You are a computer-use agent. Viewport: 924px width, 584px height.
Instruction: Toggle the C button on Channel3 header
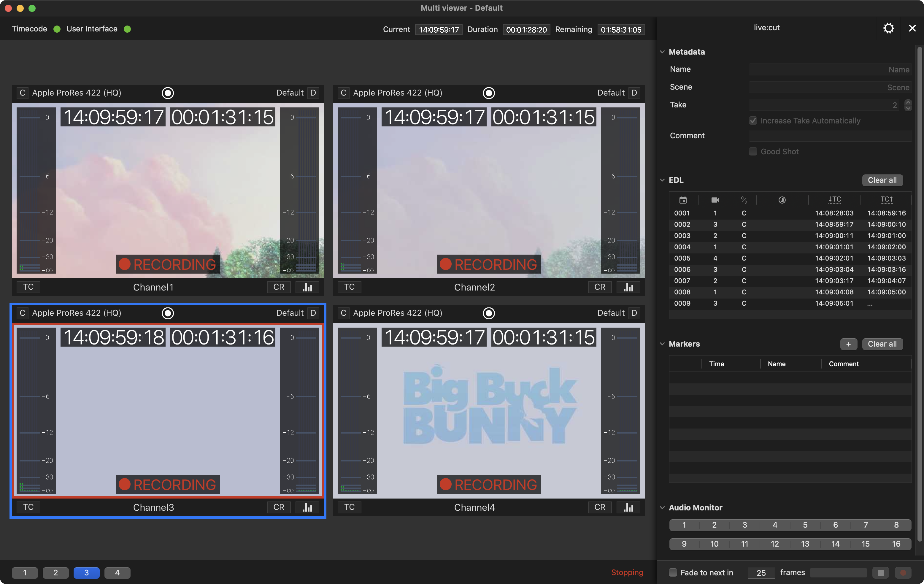[22, 313]
